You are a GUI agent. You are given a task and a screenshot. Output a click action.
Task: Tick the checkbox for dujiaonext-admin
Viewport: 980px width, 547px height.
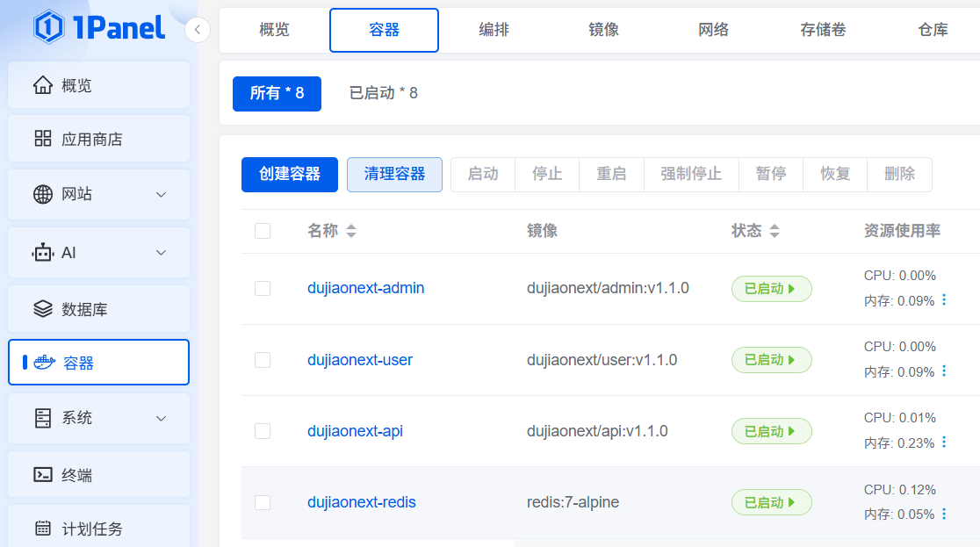coord(263,288)
